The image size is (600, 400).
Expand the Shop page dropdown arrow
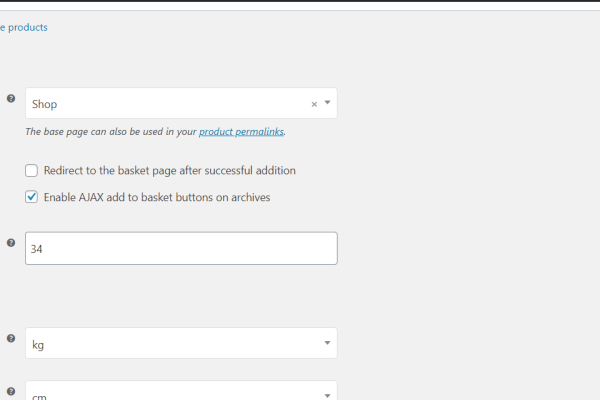pos(327,103)
